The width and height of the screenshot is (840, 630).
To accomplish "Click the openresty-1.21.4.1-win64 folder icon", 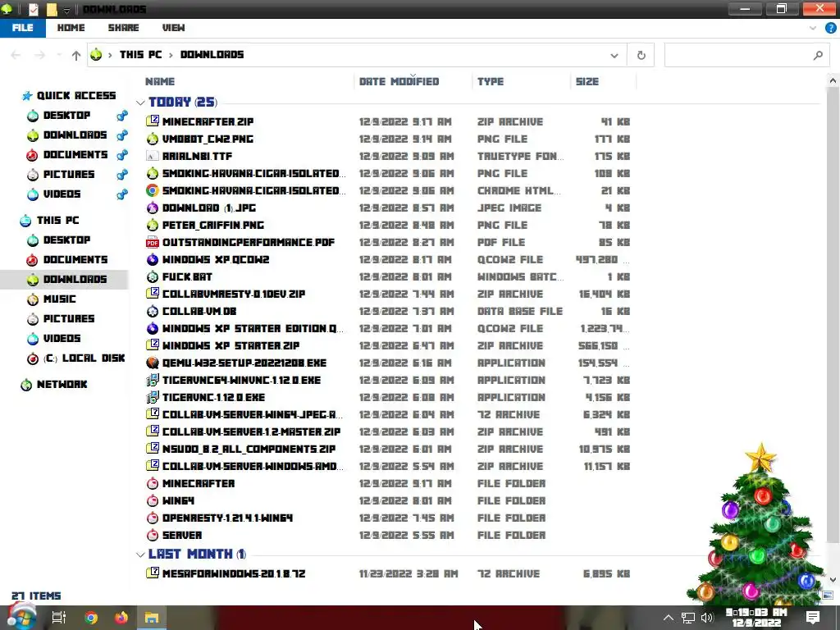I will pyautogui.click(x=153, y=518).
